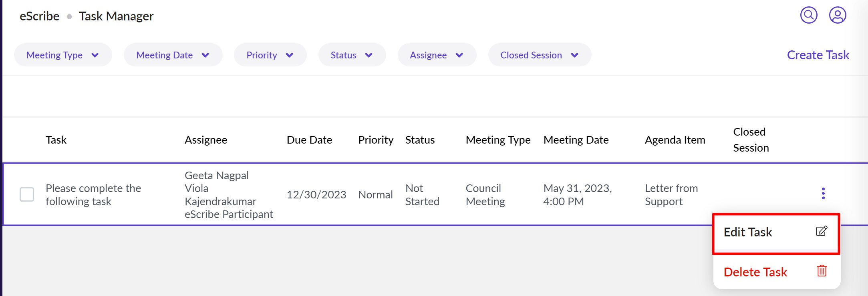The image size is (868, 296).
Task: Click the task name 'Please complete the following task'
Action: point(93,195)
